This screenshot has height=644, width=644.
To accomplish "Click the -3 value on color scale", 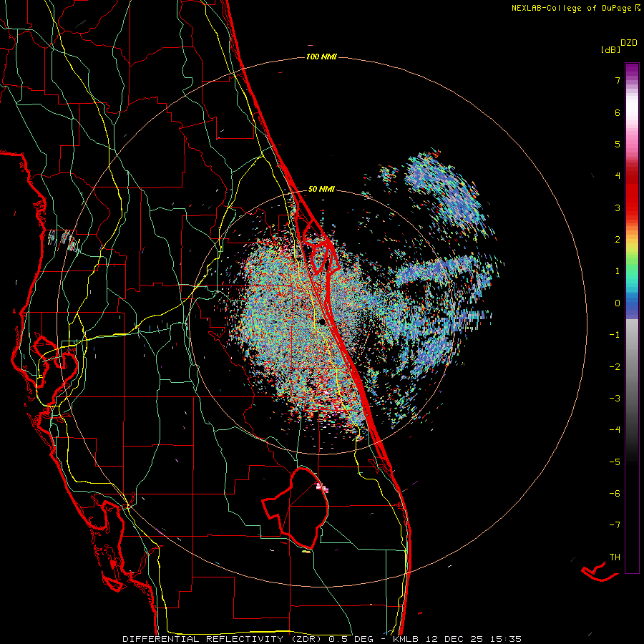I will [x=615, y=399].
